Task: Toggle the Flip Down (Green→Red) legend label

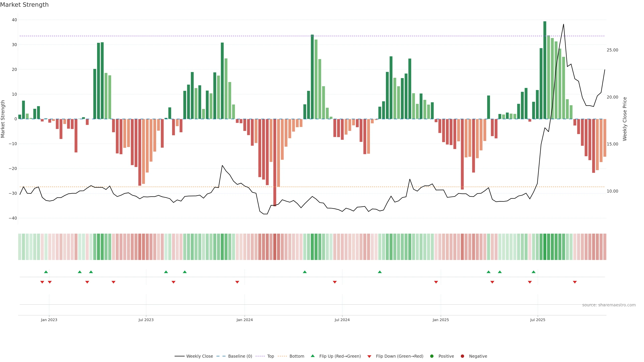Action: pyautogui.click(x=399, y=356)
